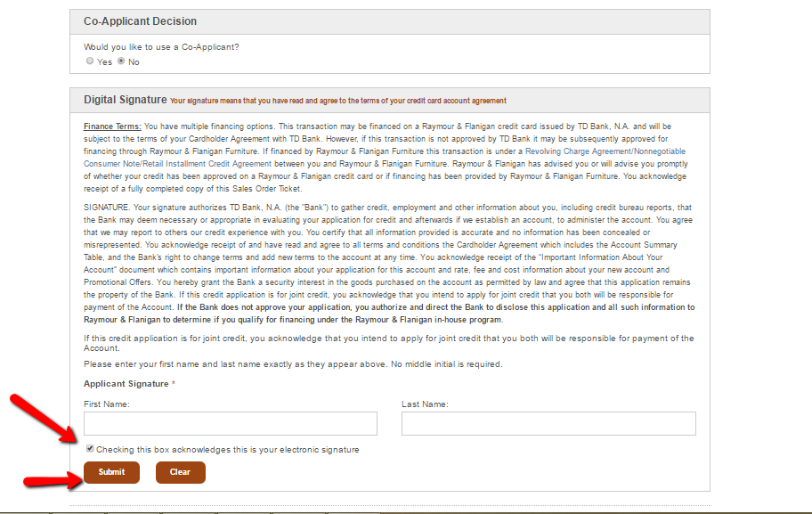Screen dimensions: 812x514
Task: Click the electronic signature checkbox label text
Action: click(x=228, y=450)
